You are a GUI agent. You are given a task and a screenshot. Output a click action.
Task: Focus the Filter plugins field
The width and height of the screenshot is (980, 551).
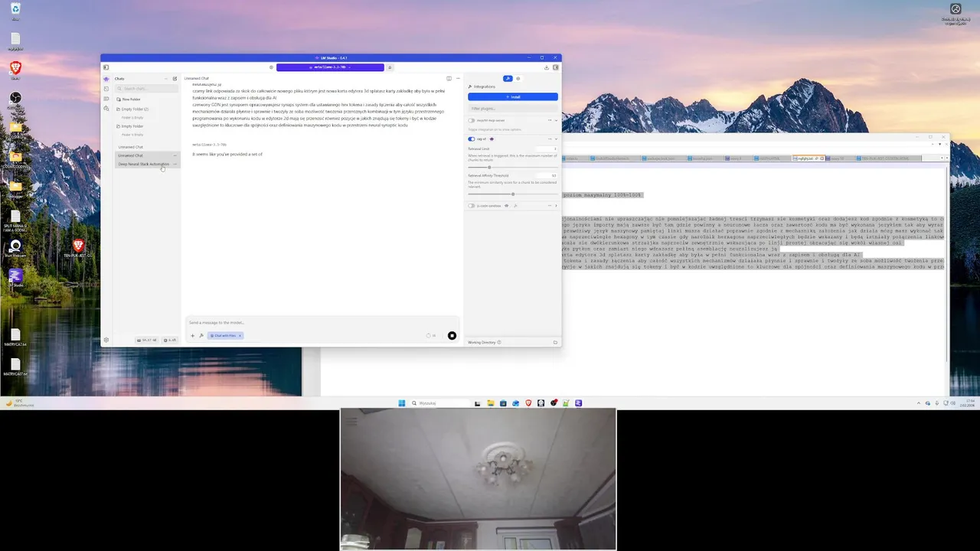tap(513, 109)
